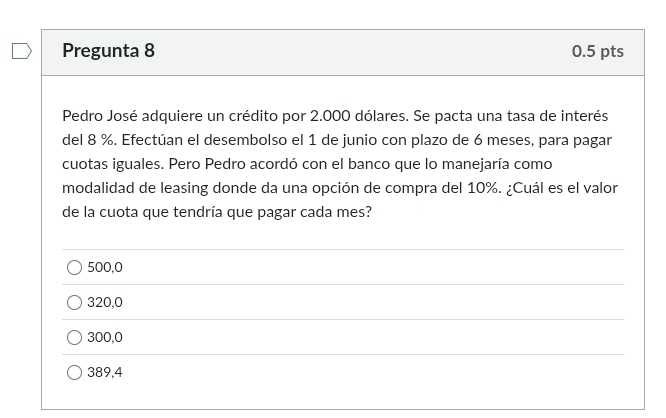The width and height of the screenshot is (666, 418).
Task: Click the Pregunta 8 heading
Action: [x=108, y=51]
